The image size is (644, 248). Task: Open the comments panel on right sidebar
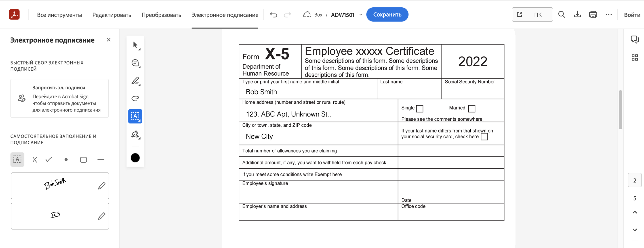tap(634, 40)
